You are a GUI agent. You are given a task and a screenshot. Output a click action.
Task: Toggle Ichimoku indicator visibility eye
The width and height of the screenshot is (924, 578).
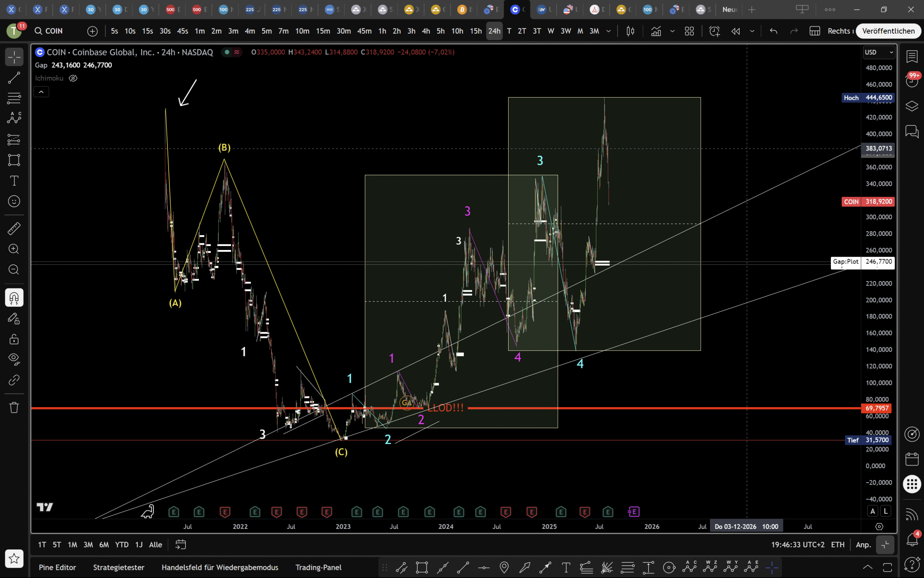pyautogui.click(x=73, y=78)
